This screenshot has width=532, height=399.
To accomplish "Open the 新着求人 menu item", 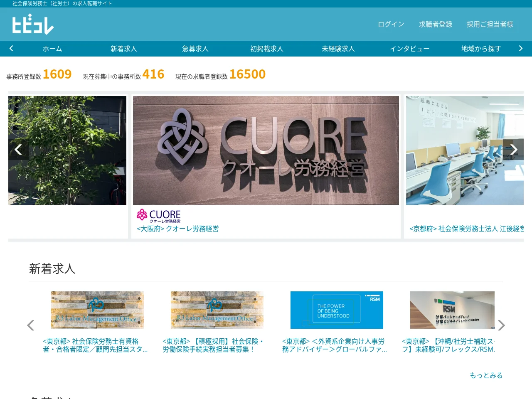I will click(x=124, y=49).
